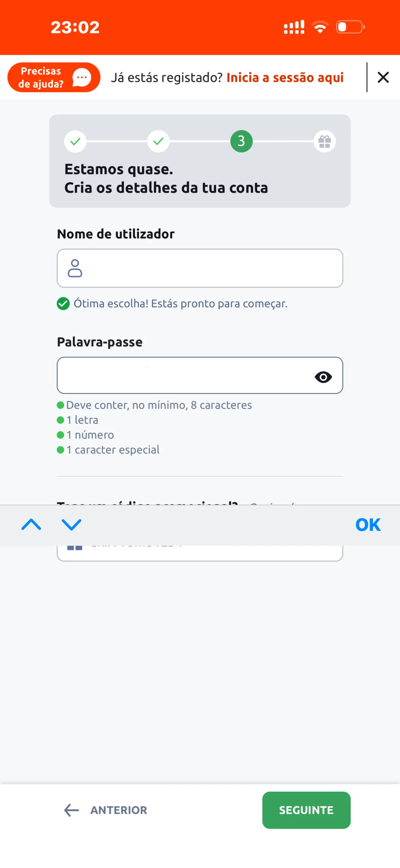Tap the Wi-Fi icon in the status bar

click(320, 27)
